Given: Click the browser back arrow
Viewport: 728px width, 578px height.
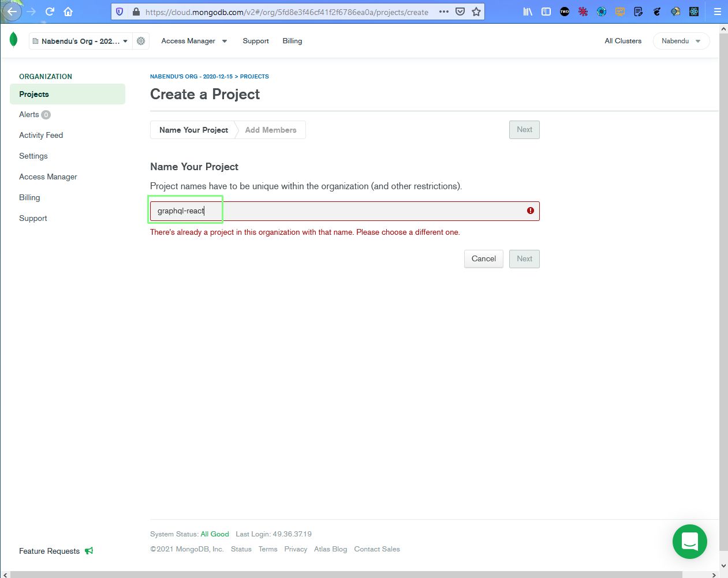Looking at the screenshot, I should (12, 12).
